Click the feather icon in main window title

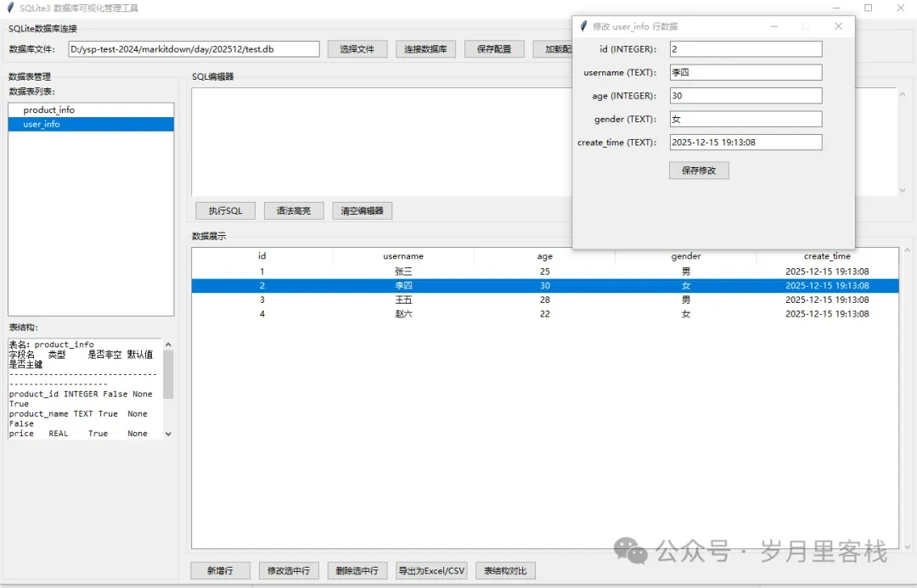[10, 8]
